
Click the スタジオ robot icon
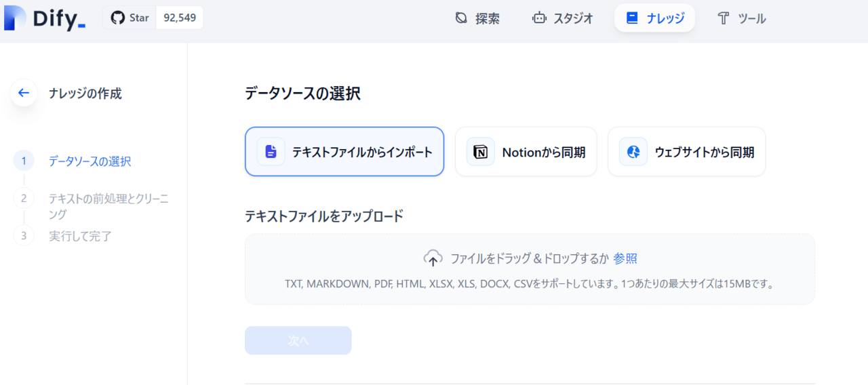coord(539,18)
